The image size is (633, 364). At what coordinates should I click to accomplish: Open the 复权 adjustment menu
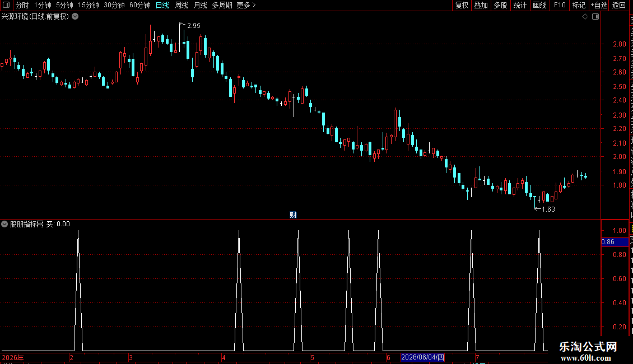[x=462, y=5]
